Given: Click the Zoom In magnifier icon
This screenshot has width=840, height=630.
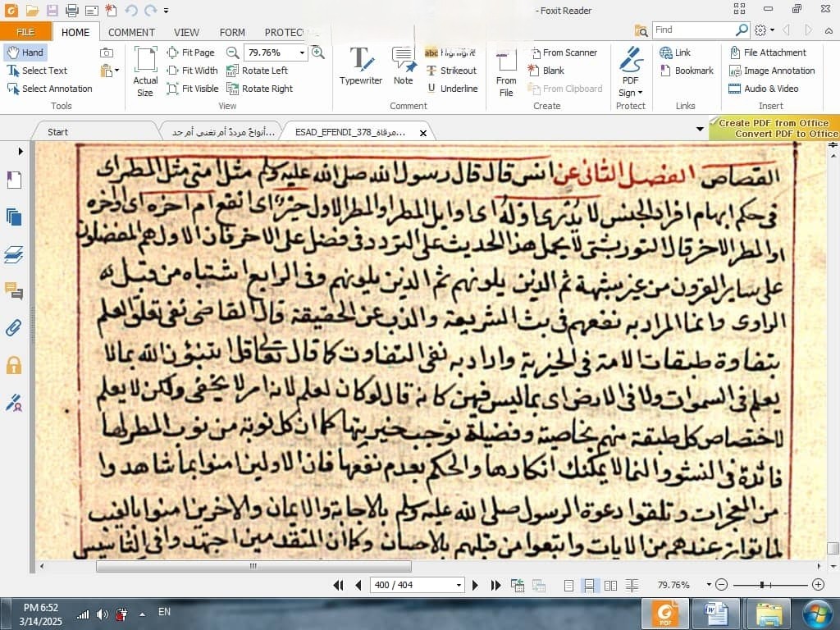Looking at the screenshot, I should point(317,52).
